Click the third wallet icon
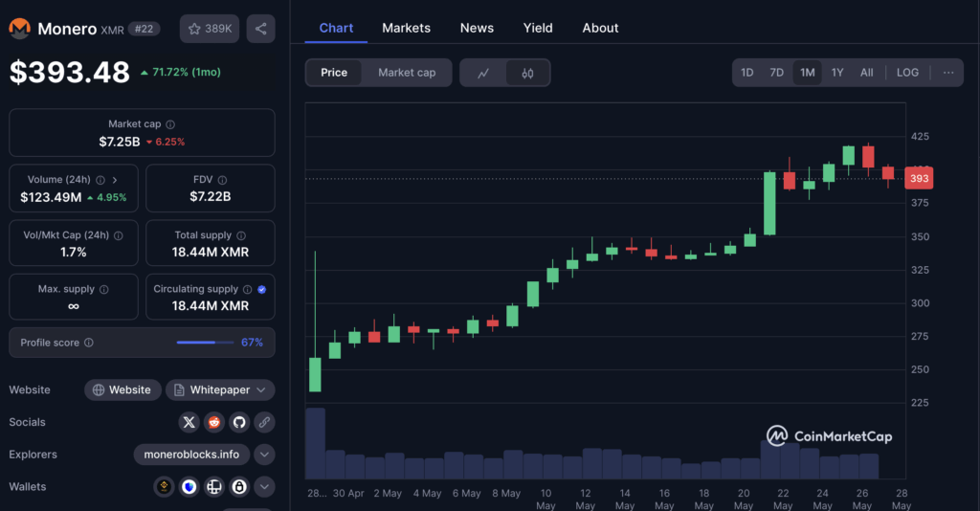The width and height of the screenshot is (980, 511). [x=213, y=487]
